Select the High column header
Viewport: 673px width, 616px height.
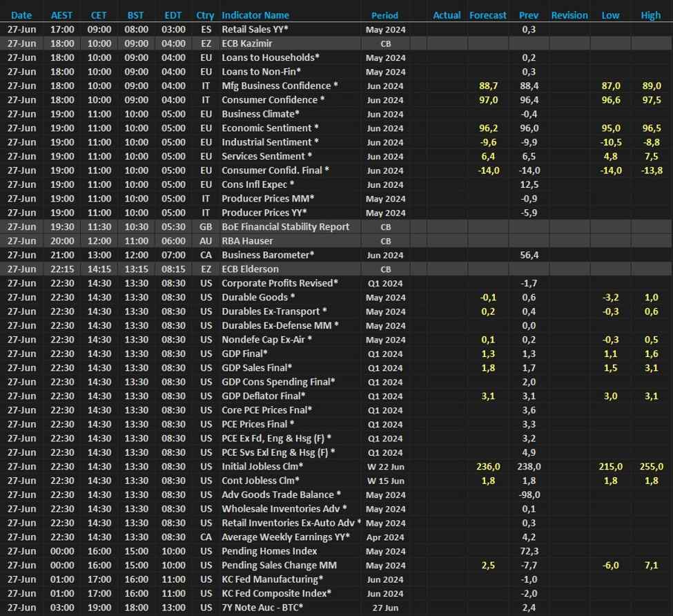click(650, 15)
